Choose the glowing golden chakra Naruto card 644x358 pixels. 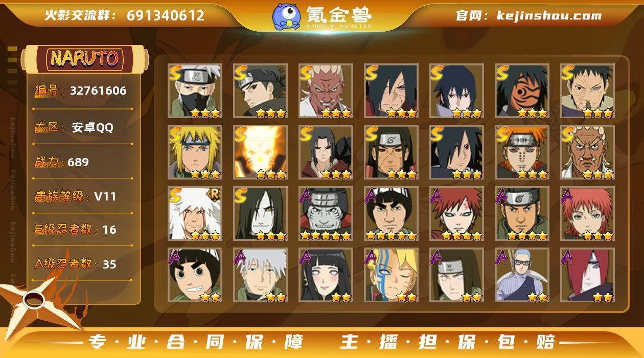[260, 152]
